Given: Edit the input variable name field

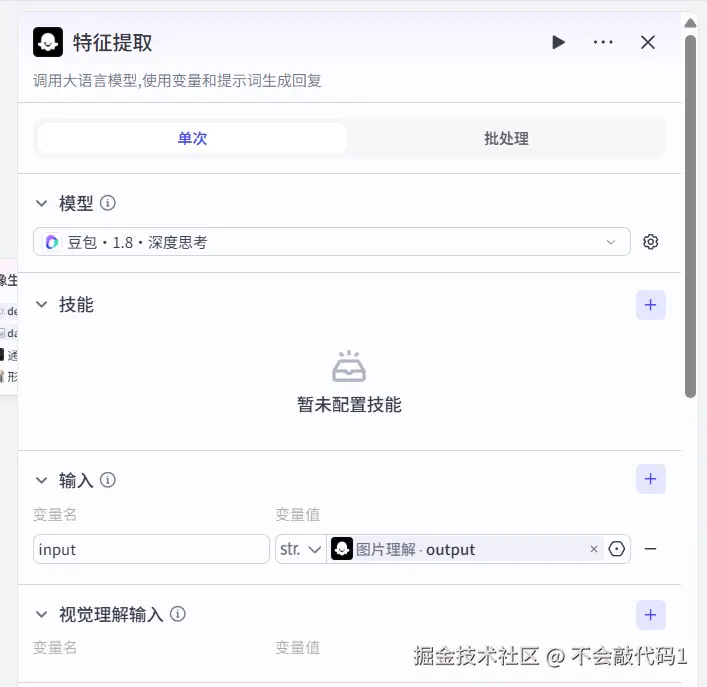Looking at the screenshot, I should [x=151, y=549].
